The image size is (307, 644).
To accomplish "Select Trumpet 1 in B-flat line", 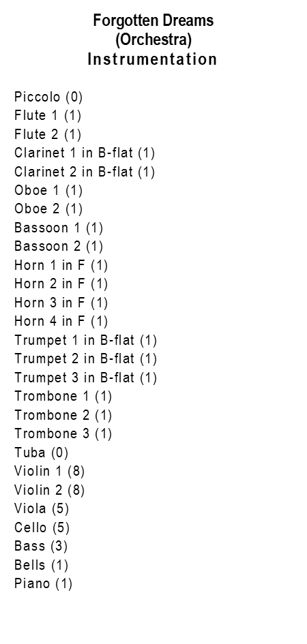I will tap(86, 340).
